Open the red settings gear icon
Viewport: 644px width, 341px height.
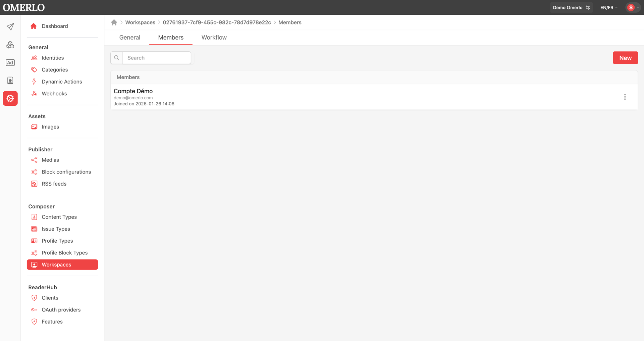pos(10,98)
